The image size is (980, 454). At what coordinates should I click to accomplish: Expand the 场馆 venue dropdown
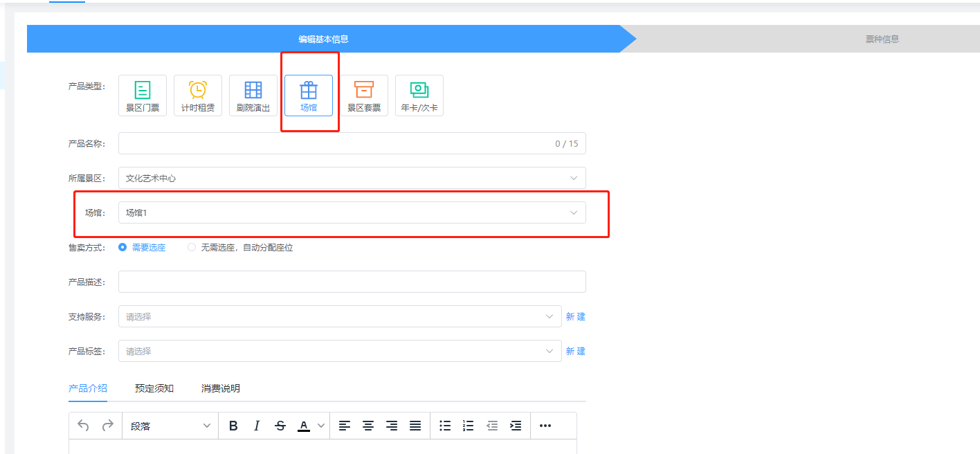[352, 212]
